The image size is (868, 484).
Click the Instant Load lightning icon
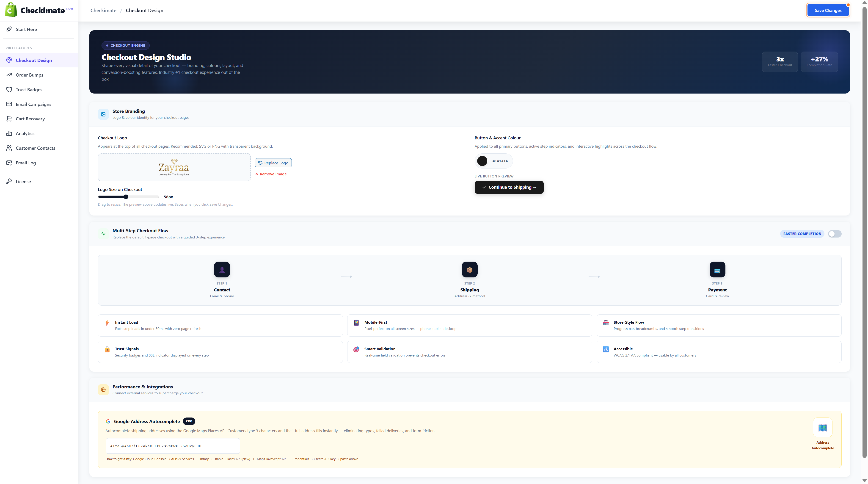(x=107, y=323)
